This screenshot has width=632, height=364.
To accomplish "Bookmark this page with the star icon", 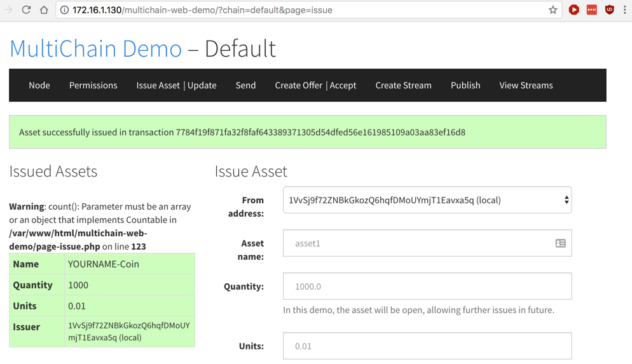I will tap(553, 10).
